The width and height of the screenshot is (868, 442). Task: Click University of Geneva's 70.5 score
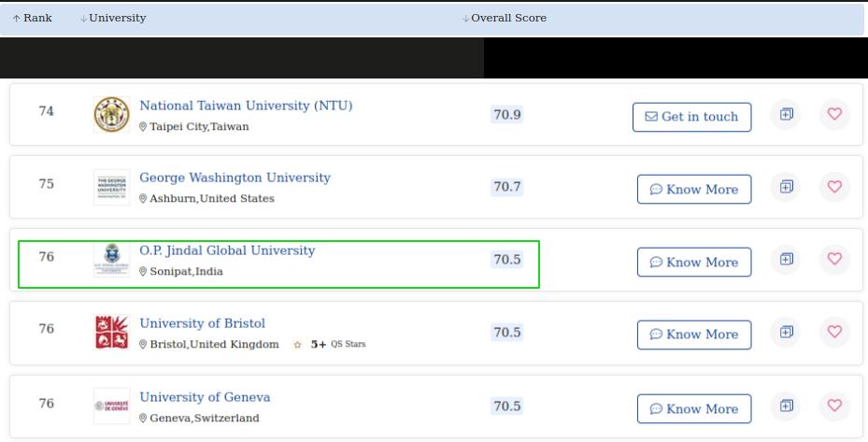(507, 406)
